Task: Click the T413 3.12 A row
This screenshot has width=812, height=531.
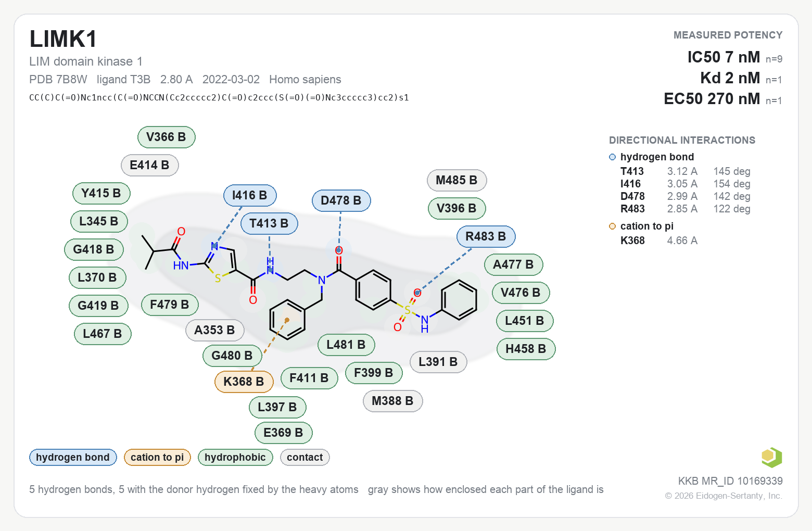Action: (686, 172)
